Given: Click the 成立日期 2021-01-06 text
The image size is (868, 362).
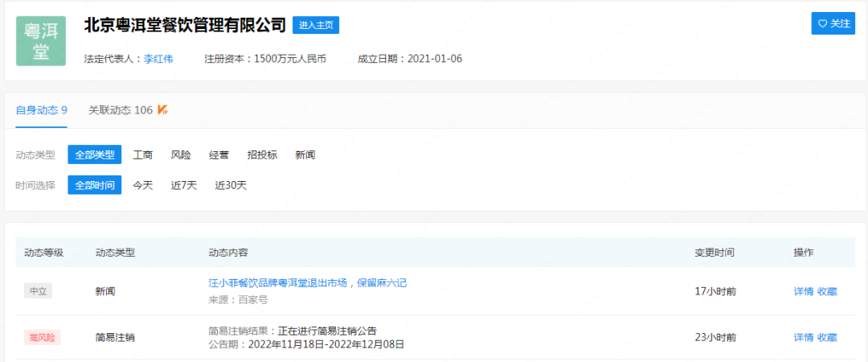Looking at the screenshot, I should pyautogui.click(x=410, y=59).
